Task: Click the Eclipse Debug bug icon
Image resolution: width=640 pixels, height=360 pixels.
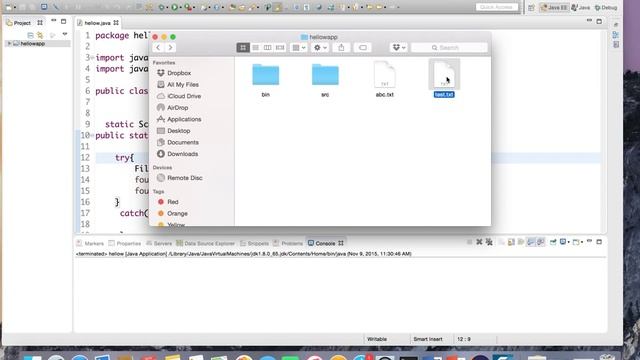Action: point(162,7)
